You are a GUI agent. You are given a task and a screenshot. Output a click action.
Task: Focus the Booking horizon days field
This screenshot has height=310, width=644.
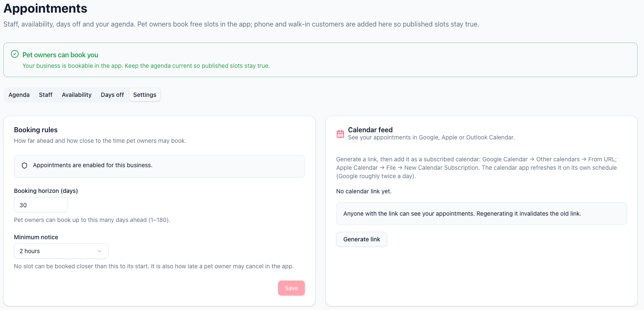(41, 205)
